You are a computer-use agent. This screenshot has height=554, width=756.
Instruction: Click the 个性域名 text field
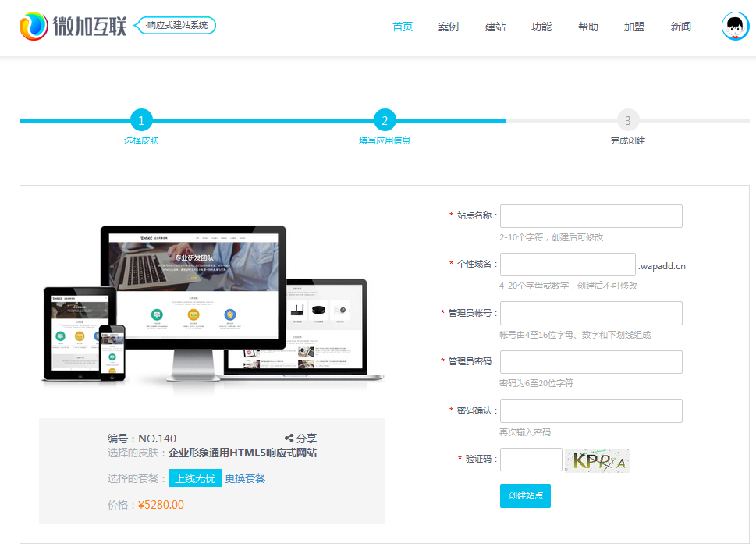coord(567,265)
